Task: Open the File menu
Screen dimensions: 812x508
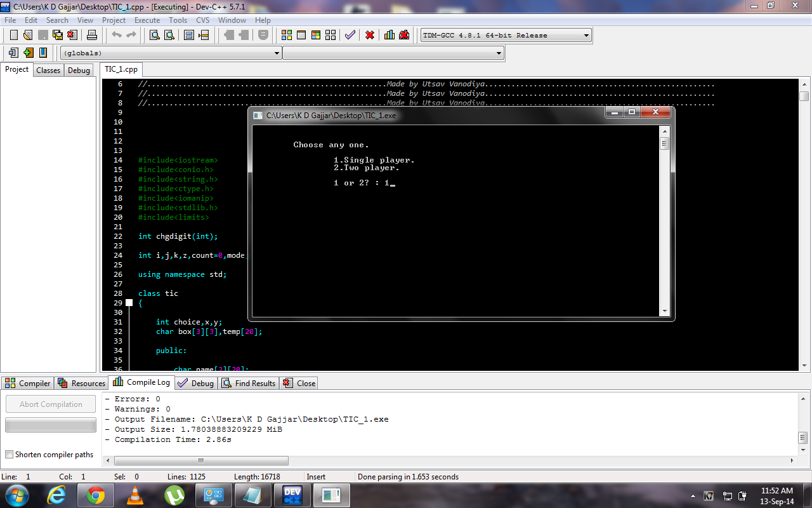Action: [x=10, y=20]
